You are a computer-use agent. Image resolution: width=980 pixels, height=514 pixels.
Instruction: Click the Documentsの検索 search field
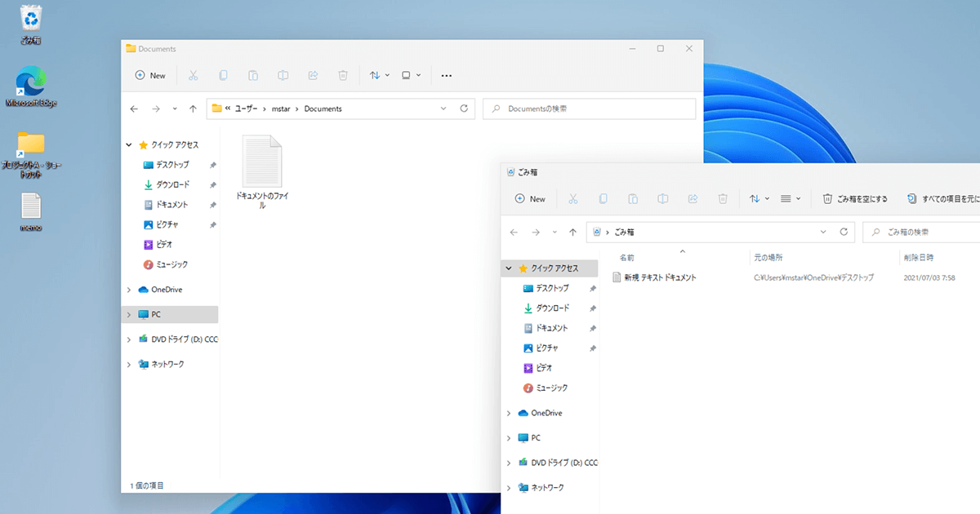click(x=589, y=109)
